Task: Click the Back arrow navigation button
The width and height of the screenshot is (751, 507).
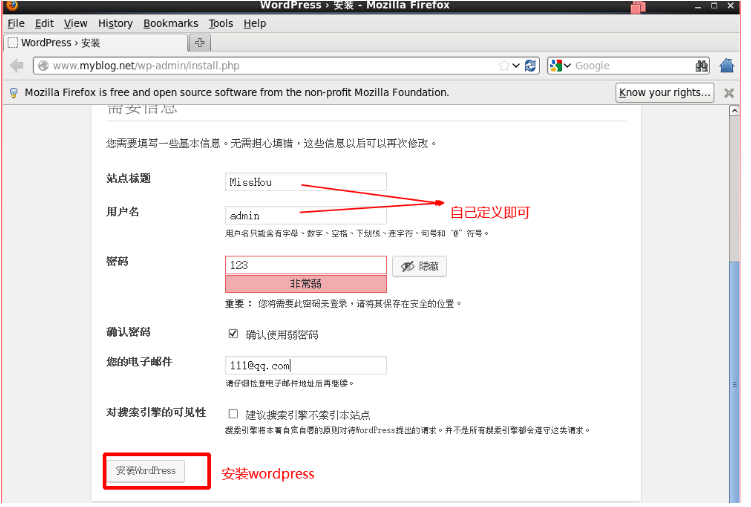Action: click(x=17, y=66)
